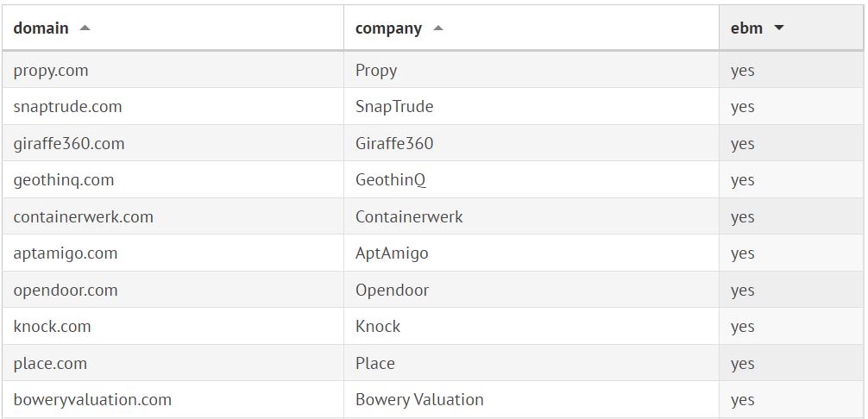Select the propy.com domain cell
Viewport: 868px width, 419px height.
pos(51,71)
